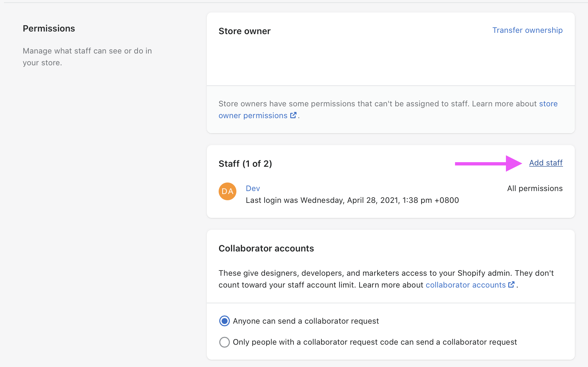
Task: Click the Add staff link
Action: 546,163
